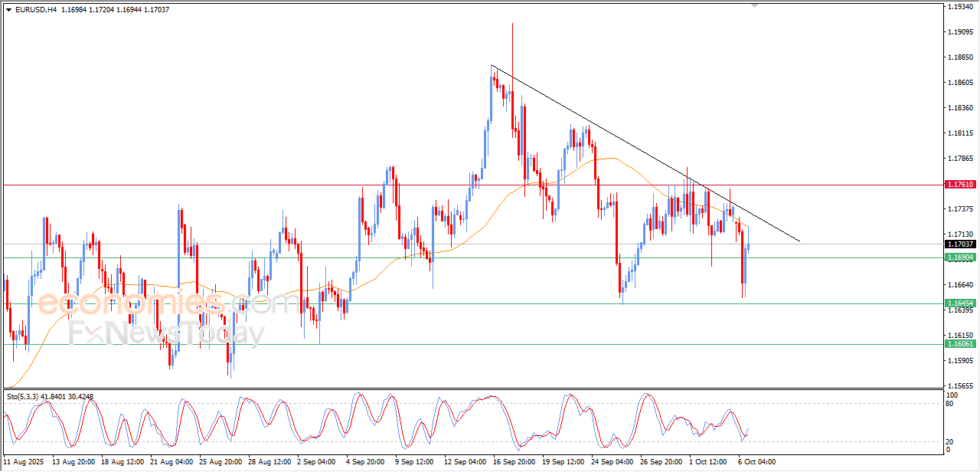The image size is (980, 472).
Task: Click the 1.18605 price axis value
Action: (x=960, y=83)
